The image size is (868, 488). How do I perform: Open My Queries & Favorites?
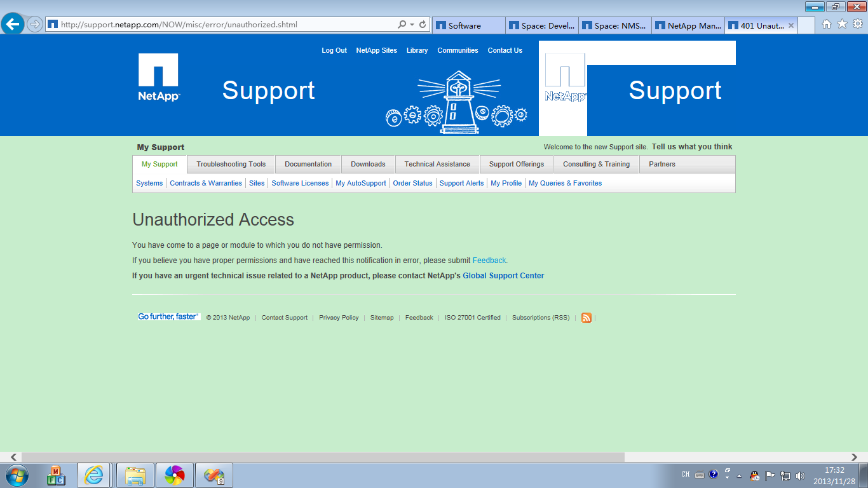[x=566, y=183]
